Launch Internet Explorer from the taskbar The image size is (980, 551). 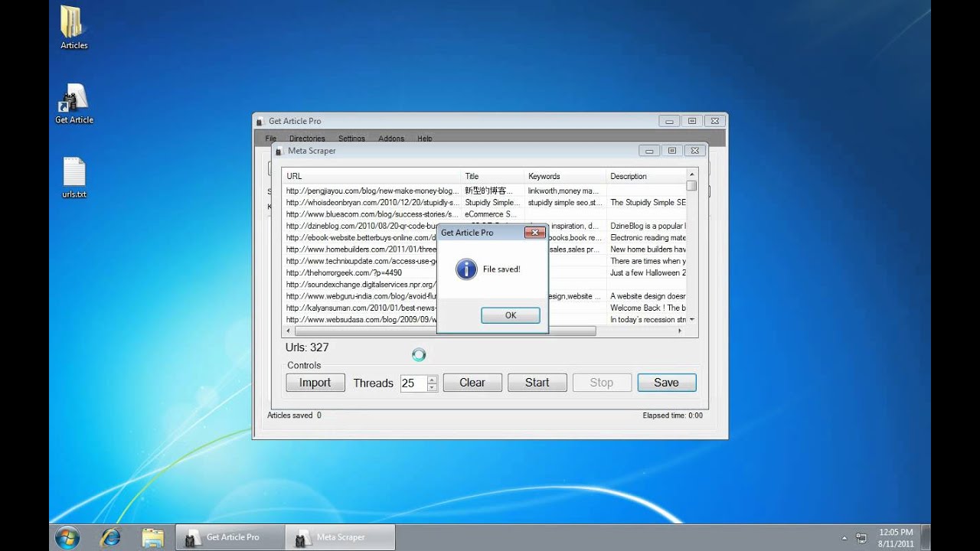109,537
